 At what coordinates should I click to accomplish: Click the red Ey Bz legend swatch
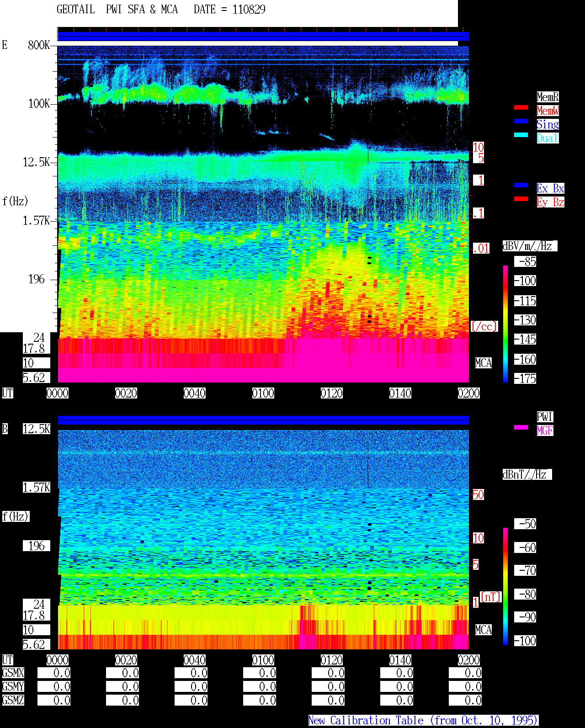click(521, 199)
